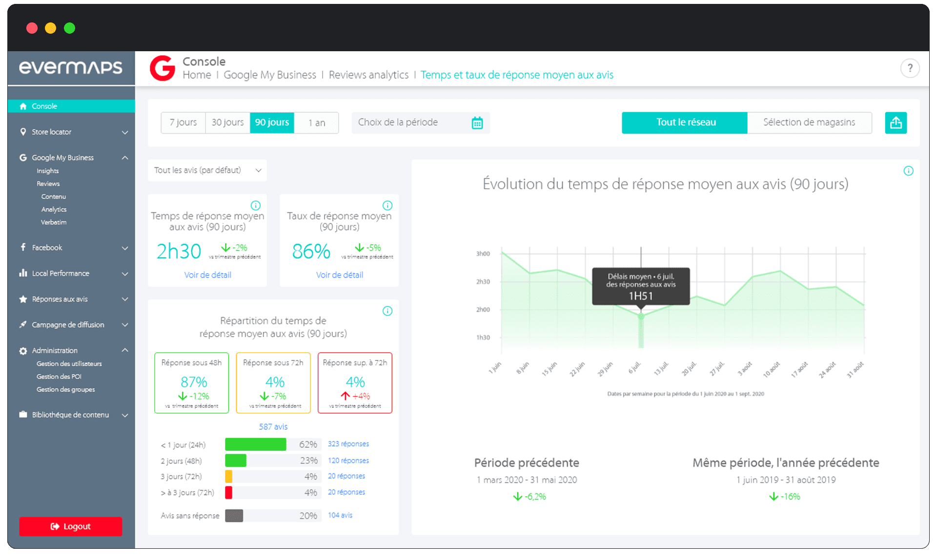Screen dimensions: 937x560
Task: Click the export upload icon top right
Action: pyautogui.click(x=896, y=122)
